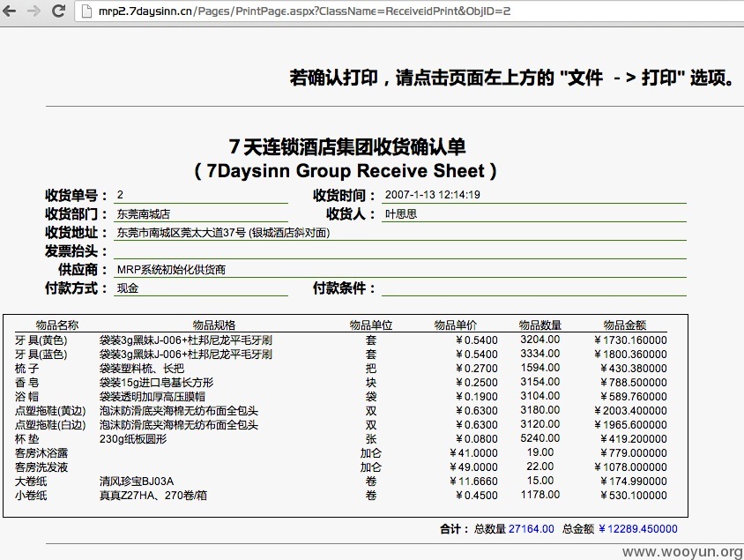744x560 pixels.
Task: Click item name 客房洗发液
Action: [x=41, y=467]
